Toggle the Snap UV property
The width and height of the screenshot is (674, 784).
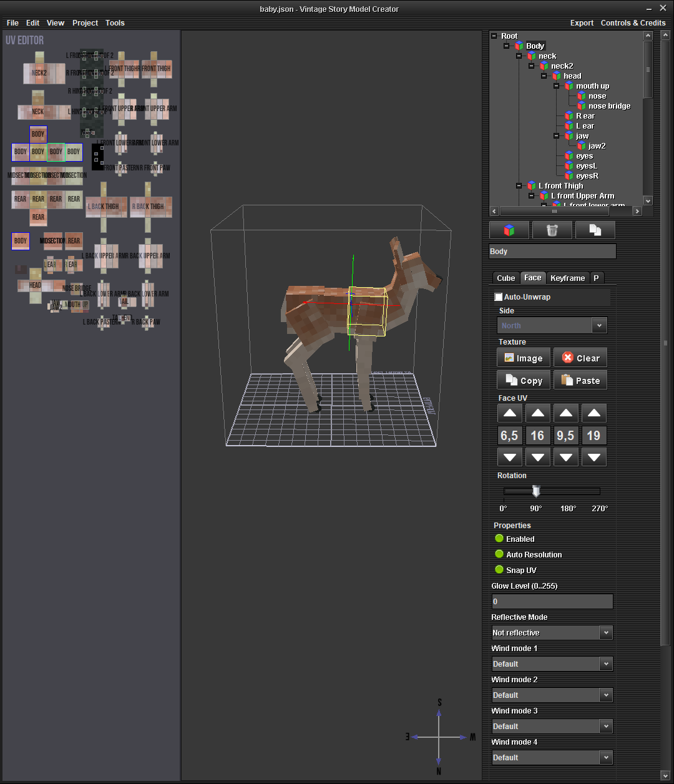pos(499,570)
